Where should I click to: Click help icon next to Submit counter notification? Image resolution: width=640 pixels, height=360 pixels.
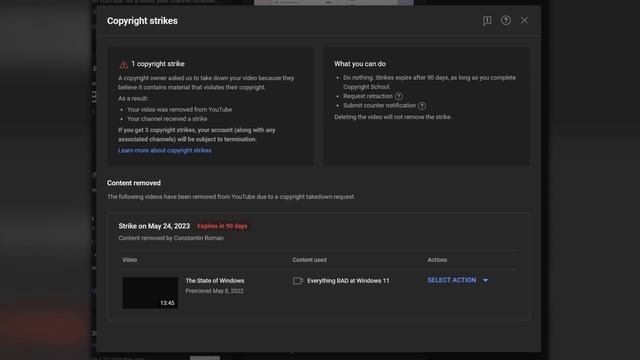pos(422,106)
